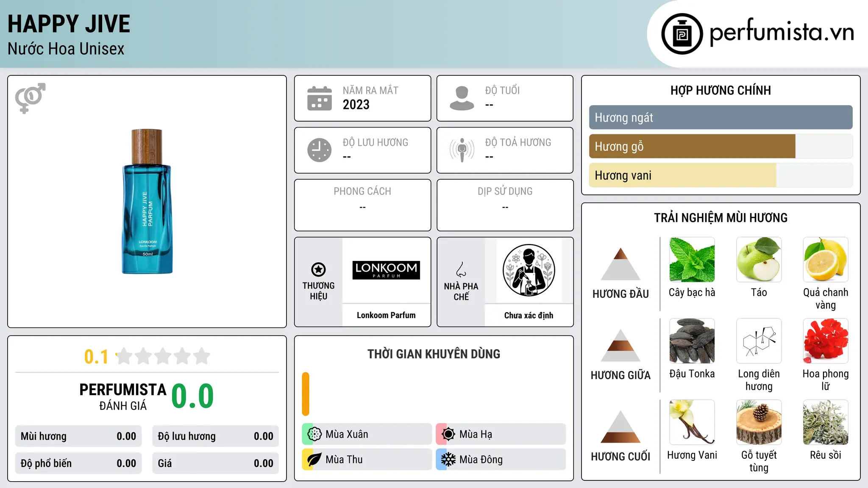Click the Hợp hương chính heading
Screen dimensions: 868x488
pos(721,90)
